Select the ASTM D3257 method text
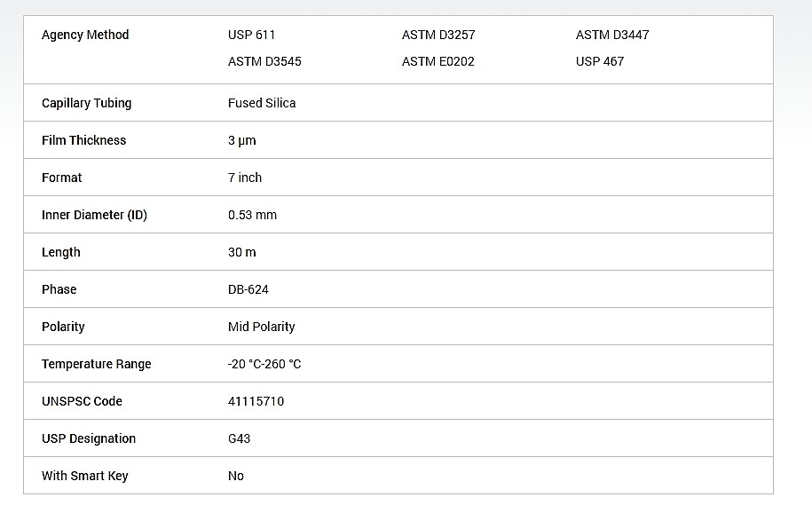The height and width of the screenshot is (513, 812). [438, 35]
